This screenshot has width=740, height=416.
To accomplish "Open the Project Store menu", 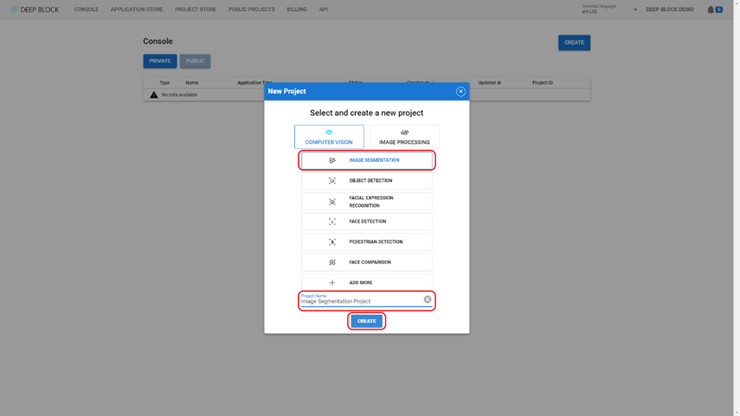I will (x=195, y=9).
